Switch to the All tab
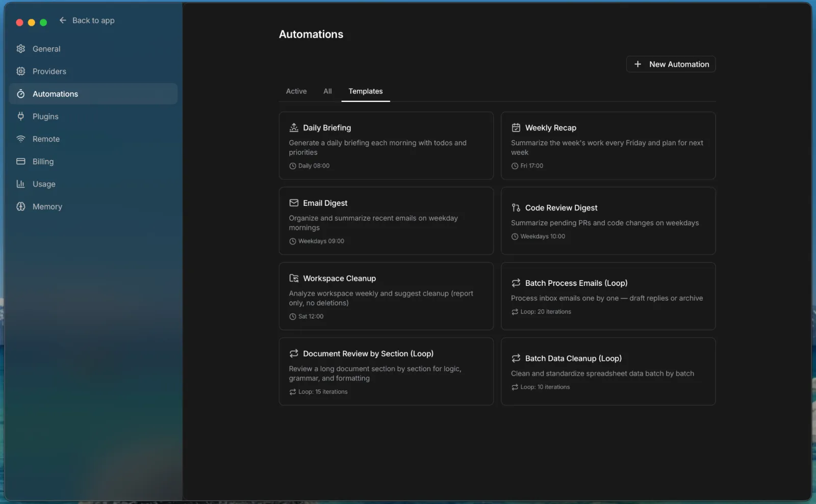The height and width of the screenshot is (504, 816). 327,91
